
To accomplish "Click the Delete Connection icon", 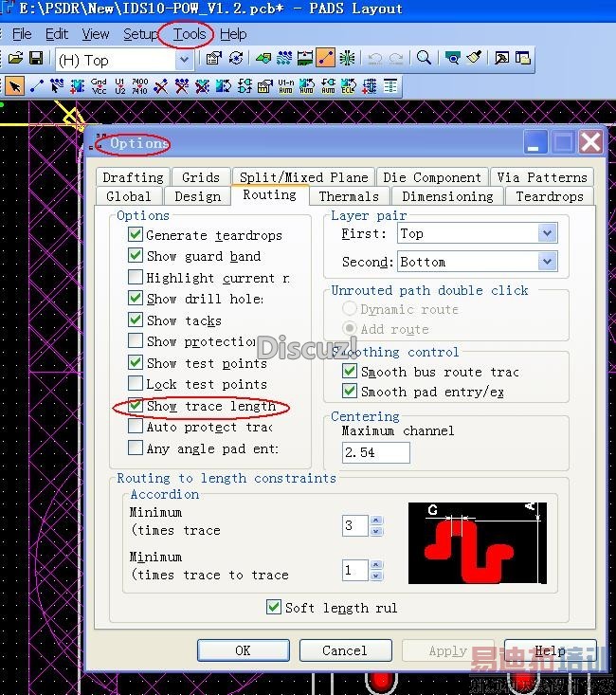I will 161,86.
